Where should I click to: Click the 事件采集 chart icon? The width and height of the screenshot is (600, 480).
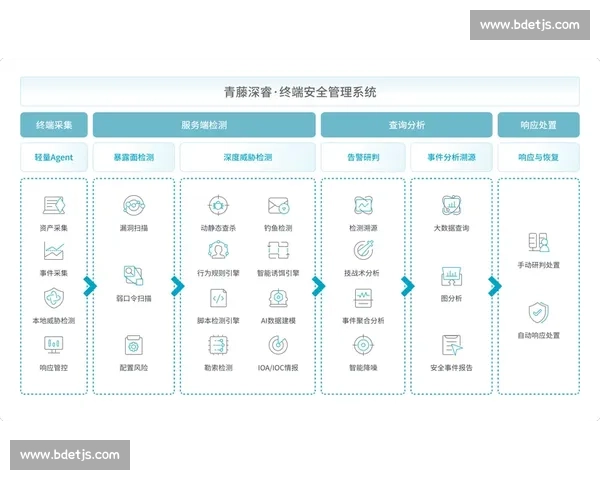tap(54, 251)
